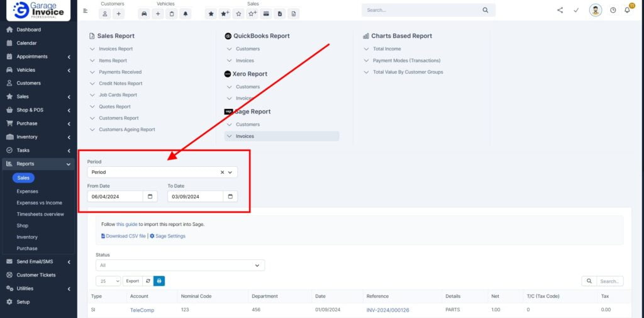Image resolution: width=644 pixels, height=318 pixels.
Task: Click the table search magnifier icon
Action: pyautogui.click(x=589, y=281)
